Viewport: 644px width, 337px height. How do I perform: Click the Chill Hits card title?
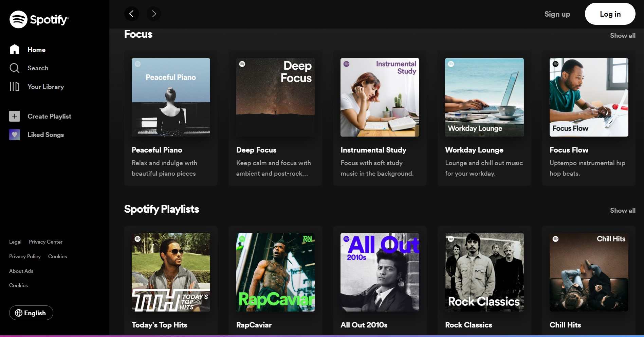(x=565, y=325)
